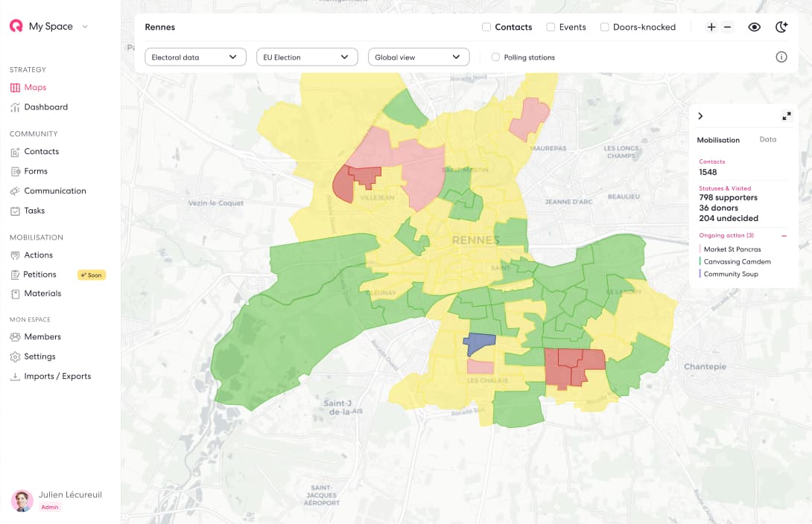Check the Events checkbox

[x=551, y=27]
